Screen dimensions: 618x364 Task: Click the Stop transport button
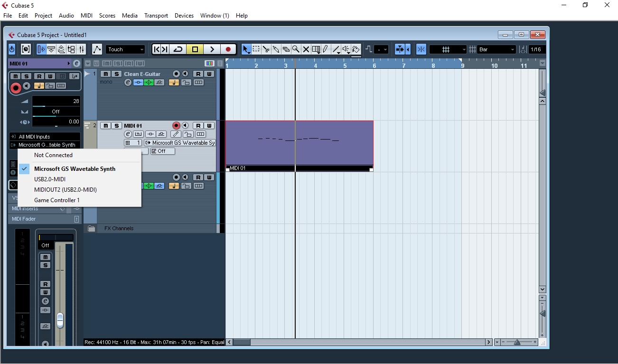[195, 49]
